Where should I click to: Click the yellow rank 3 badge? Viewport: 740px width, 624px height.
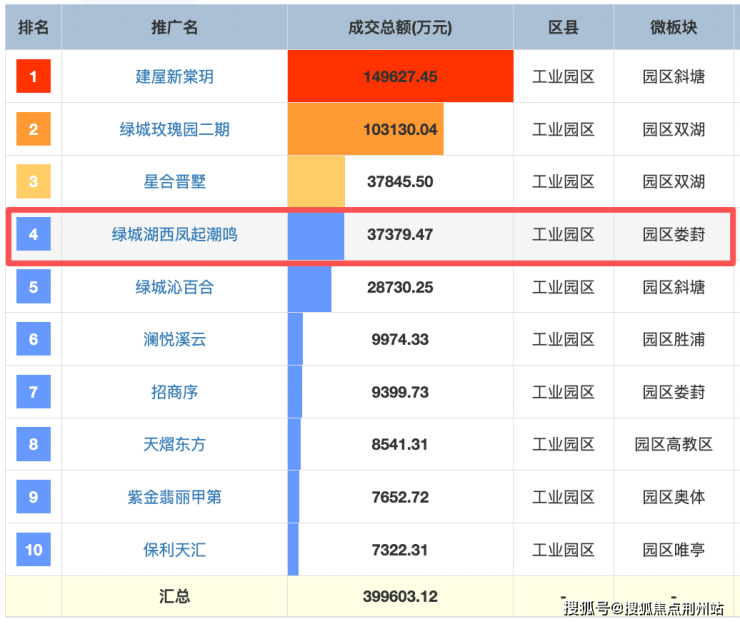pos(33,182)
